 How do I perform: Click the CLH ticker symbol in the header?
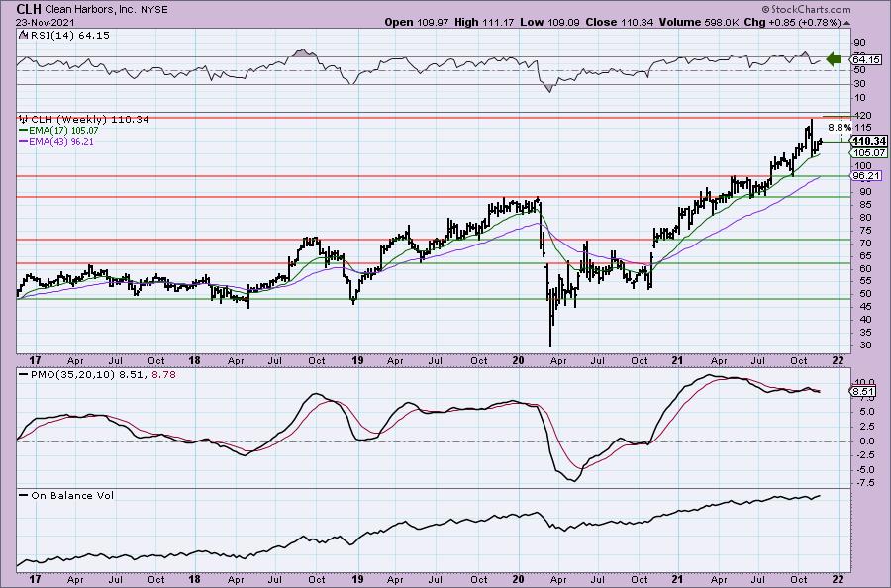point(29,9)
